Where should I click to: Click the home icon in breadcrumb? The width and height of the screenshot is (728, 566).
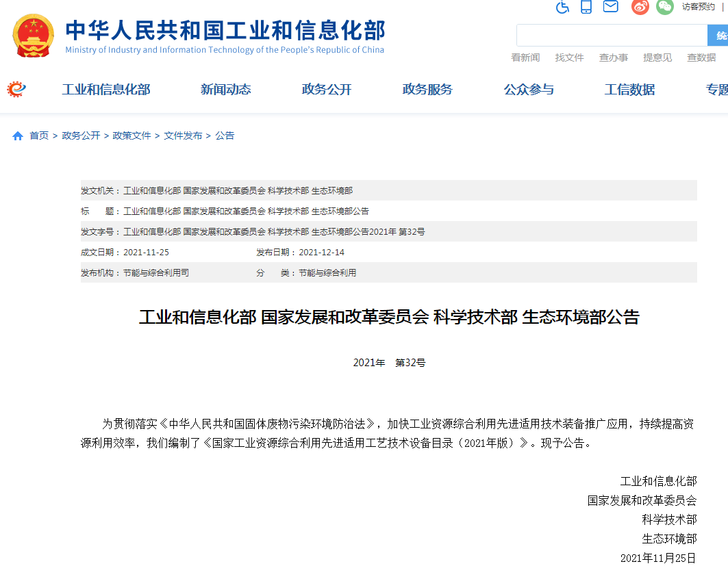[18, 136]
